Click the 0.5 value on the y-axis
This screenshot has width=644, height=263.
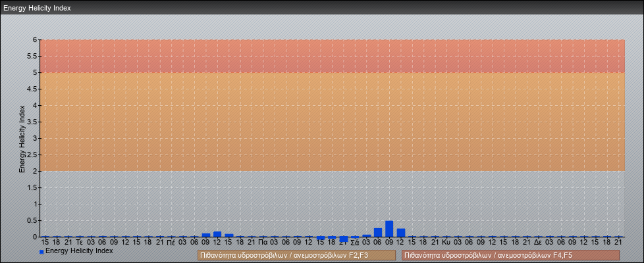[x=32, y=220]
